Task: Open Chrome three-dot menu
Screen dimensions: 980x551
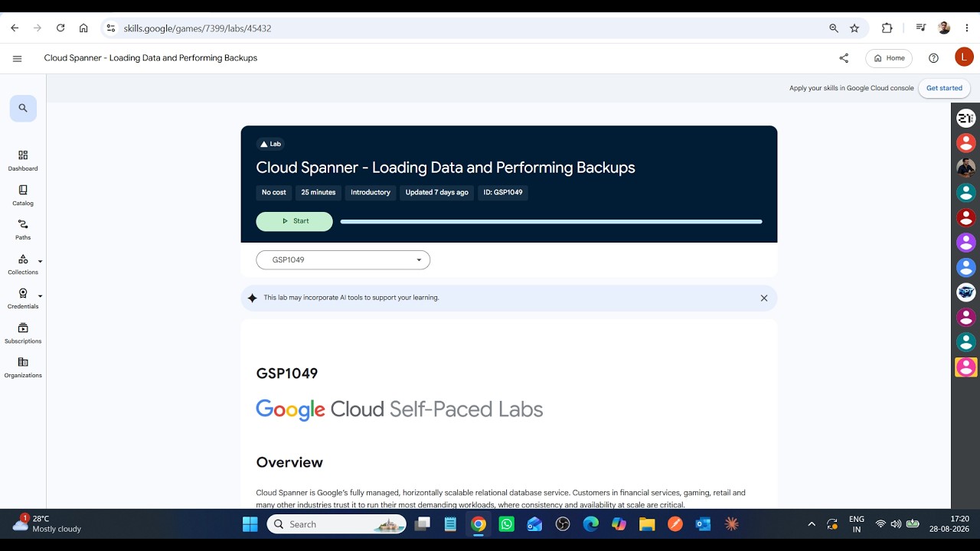Action: click(967, 28)
